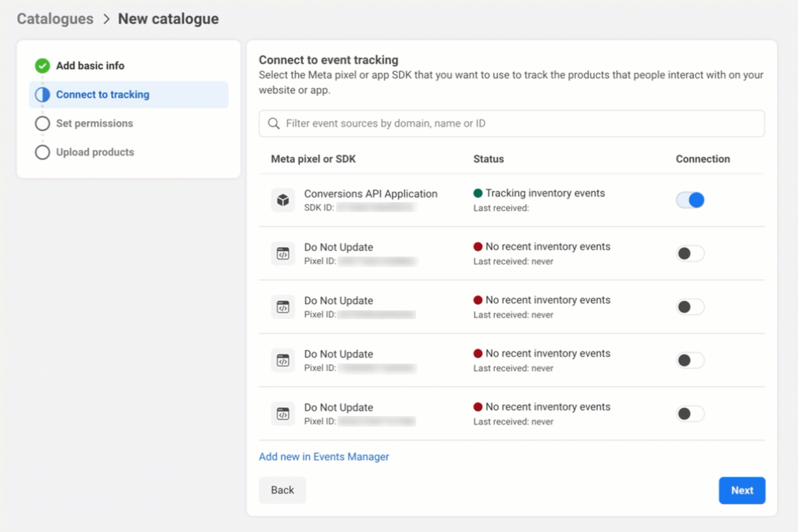Open the Catalogues breadcrumb link
The height and width of the screenshot is (532, 798).
click(x=54, y=18)
